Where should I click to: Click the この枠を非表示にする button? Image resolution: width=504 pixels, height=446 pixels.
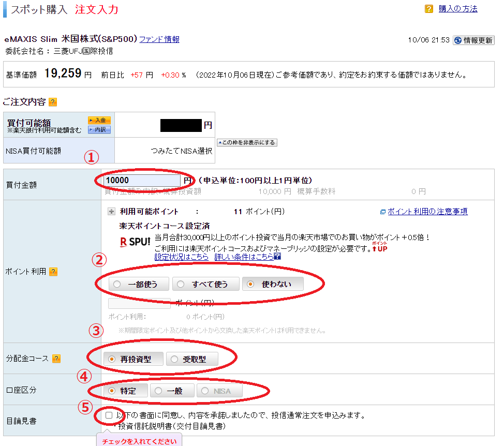pos(247,142)
